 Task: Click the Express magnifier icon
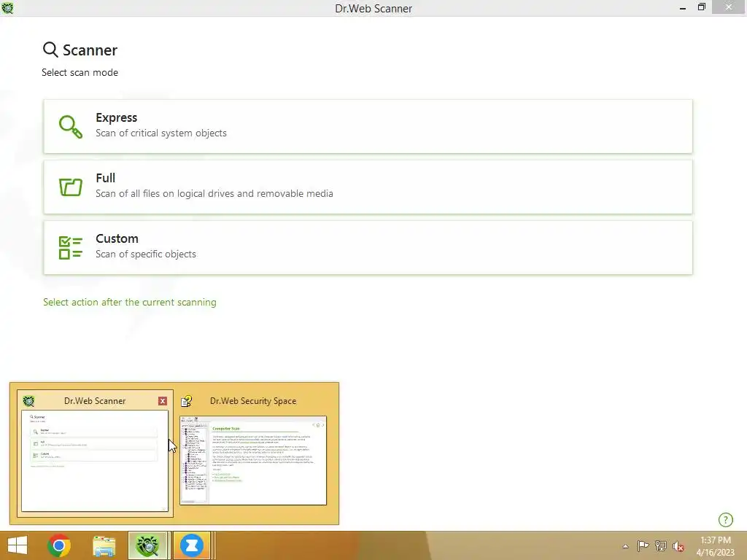pyautogui.click(x=71, y=127)
